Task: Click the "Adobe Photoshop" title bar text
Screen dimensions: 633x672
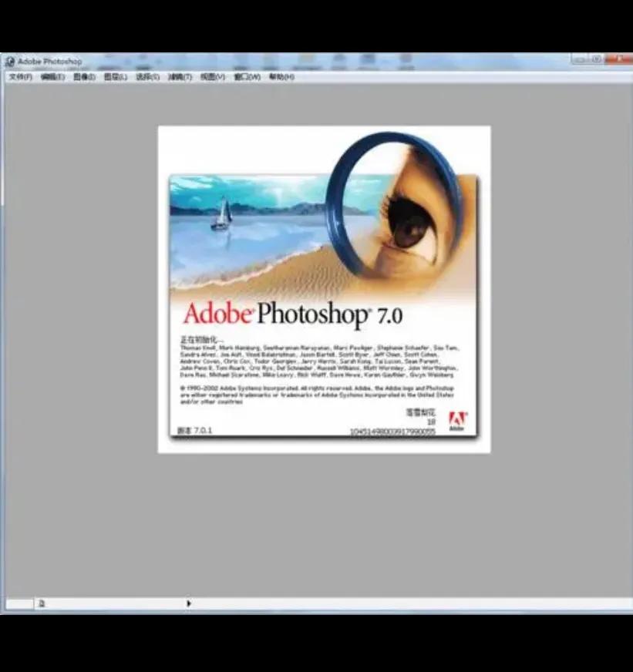Action: (x=50, y=62)
